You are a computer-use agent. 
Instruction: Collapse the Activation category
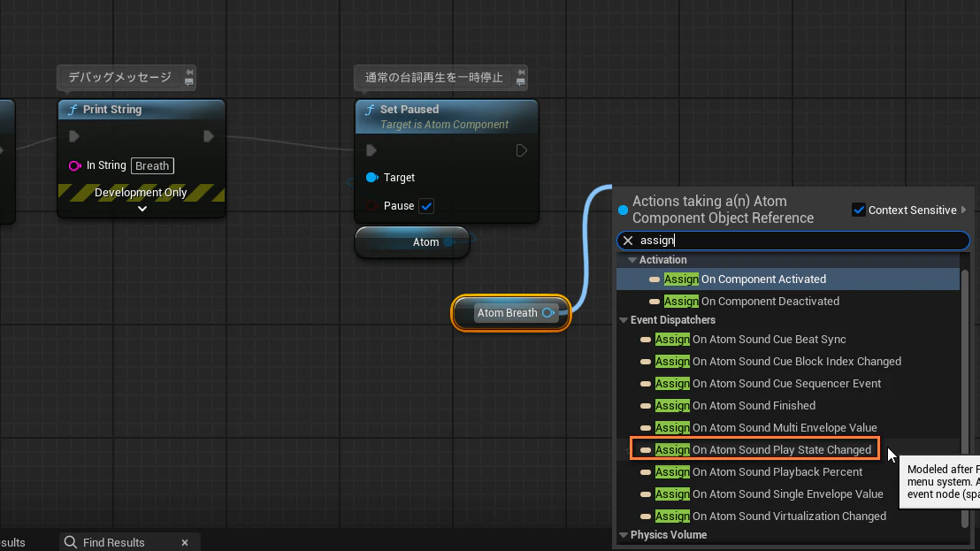pyautogui.click(x=632, y=260)
